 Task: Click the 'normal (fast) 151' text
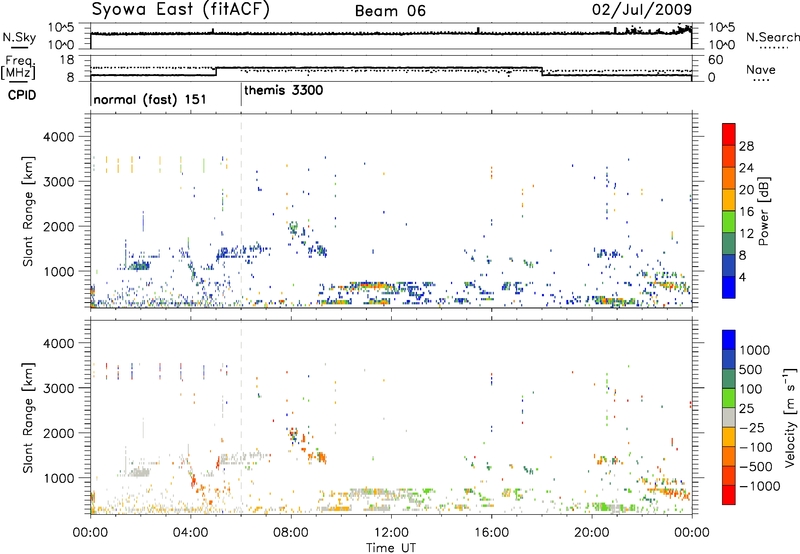tap(150, 99)
